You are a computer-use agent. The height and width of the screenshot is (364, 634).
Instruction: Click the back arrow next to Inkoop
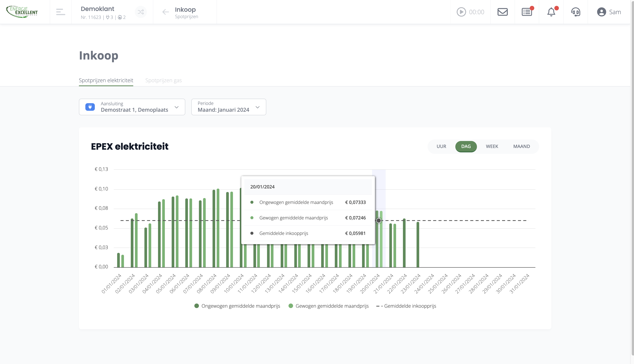(165, 12)
